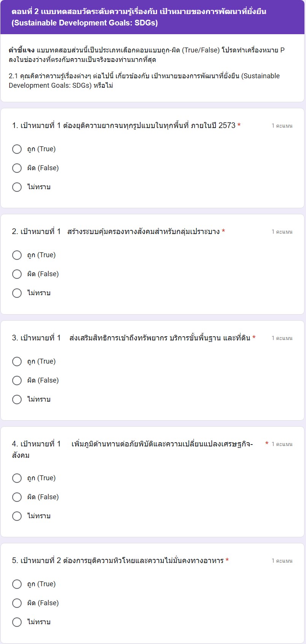Select ถูก (True) for question 3
Screen dimensions: 306x644
click(x=17, y=361)
